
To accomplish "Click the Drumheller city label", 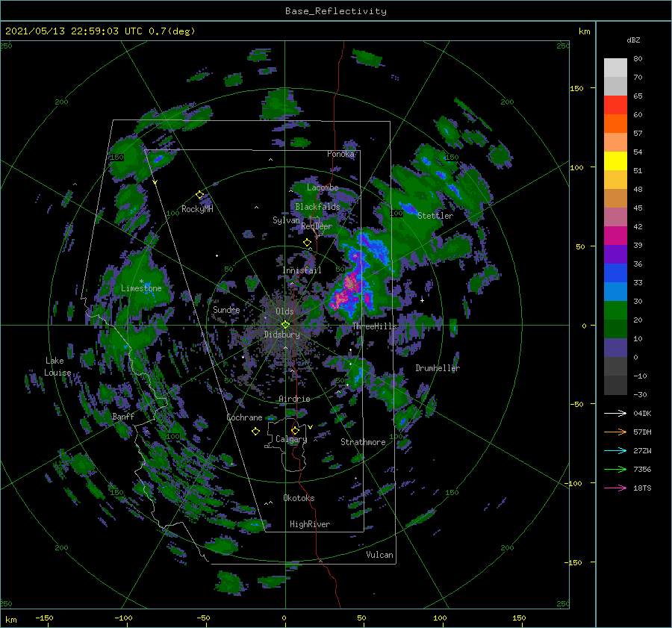I will tap(438, 368).
